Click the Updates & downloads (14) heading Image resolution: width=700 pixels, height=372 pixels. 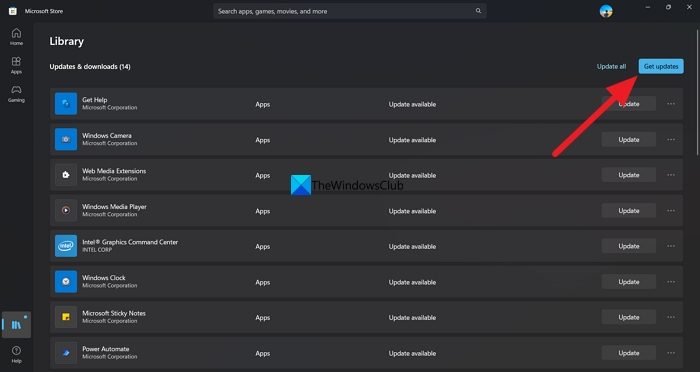pyautogui.click(x=90, y=67)
